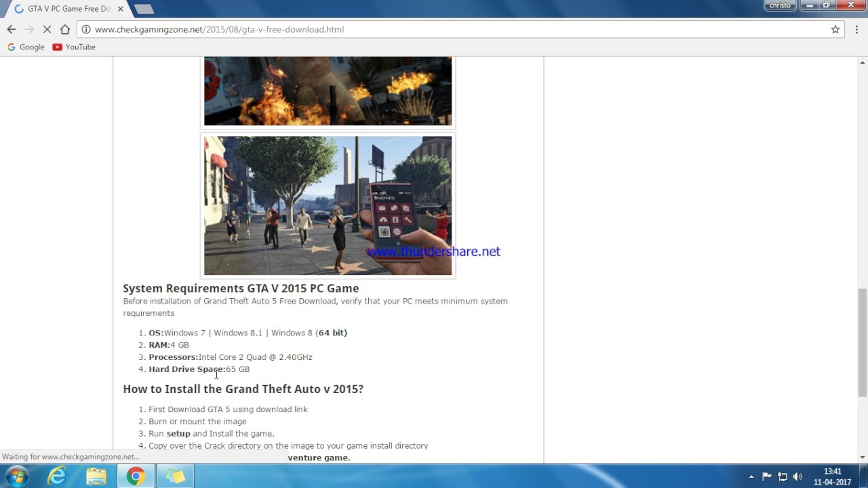Click the page vertical scrollbar thumb

862,342
